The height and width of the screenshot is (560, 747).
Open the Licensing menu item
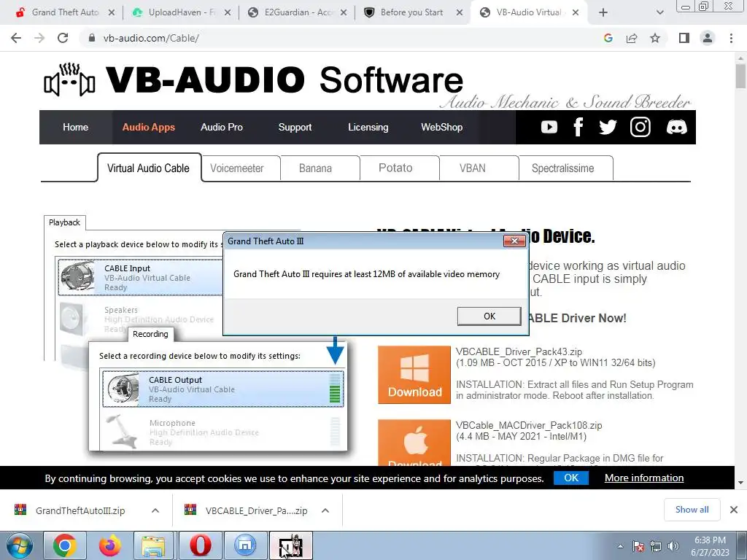[368, 127]
